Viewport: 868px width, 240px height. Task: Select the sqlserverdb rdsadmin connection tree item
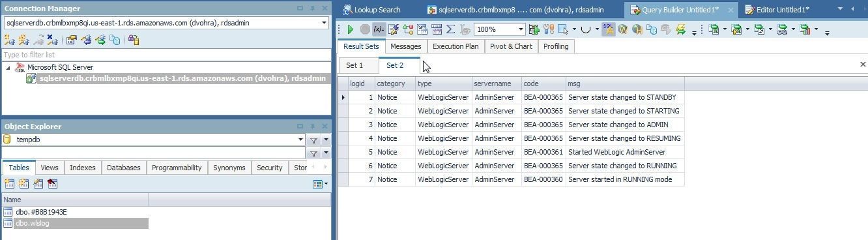(182, 78)
